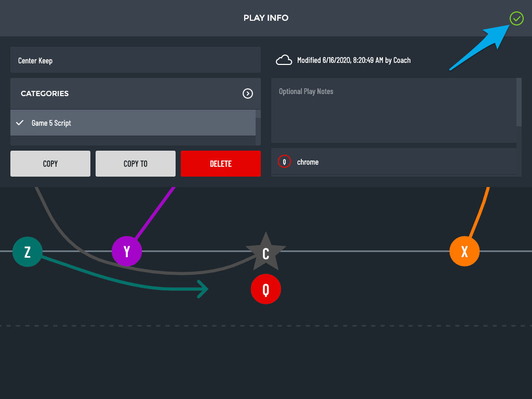Image resolution: width=532 pixels, height=399 pixels.
Task: Open the Categories arrow chevron
Action: click(x=248, y=94)
